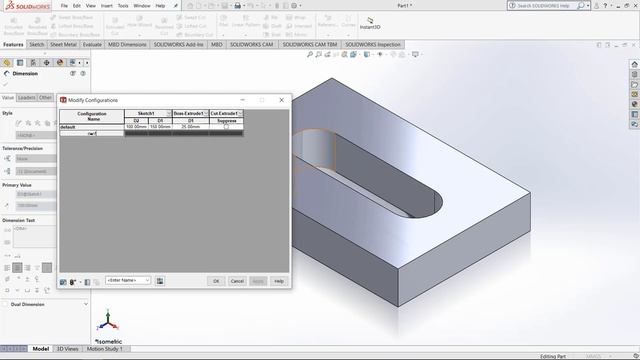Open the PropertyManager tab icon
The height and width of the screenshot is (360, 640).
click(20, 62)
